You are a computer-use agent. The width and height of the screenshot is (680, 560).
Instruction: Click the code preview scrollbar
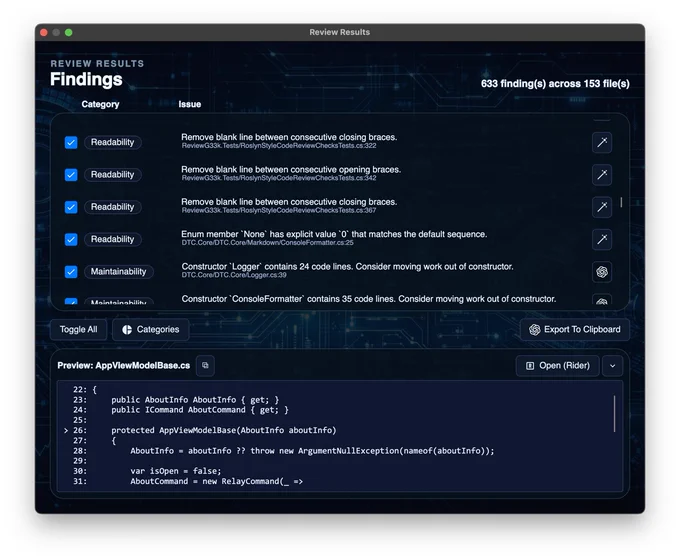tap(615, 413)
